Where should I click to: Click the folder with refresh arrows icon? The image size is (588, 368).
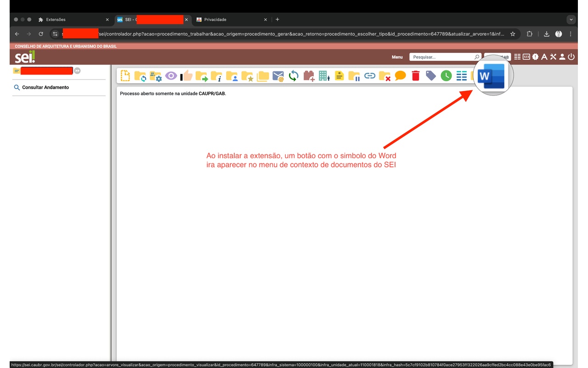pyautogui.click(x=140, y=76)
